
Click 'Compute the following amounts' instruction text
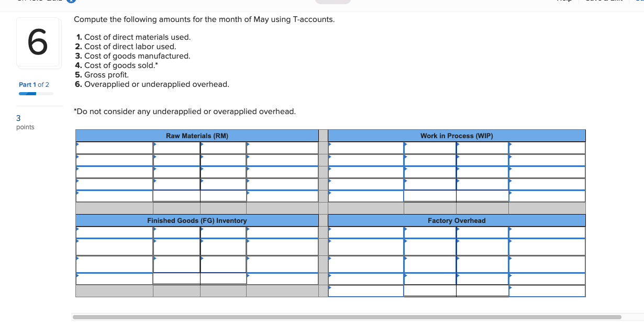(x=204, y=19)
